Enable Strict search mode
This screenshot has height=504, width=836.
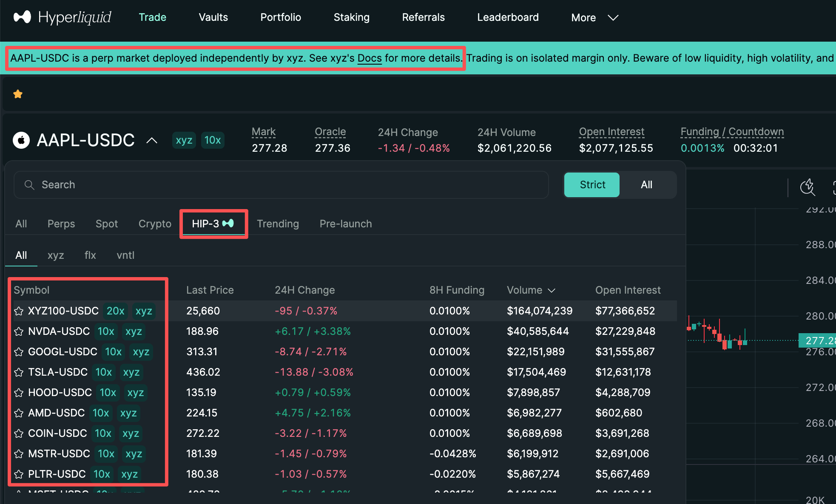tap(592, 185)
